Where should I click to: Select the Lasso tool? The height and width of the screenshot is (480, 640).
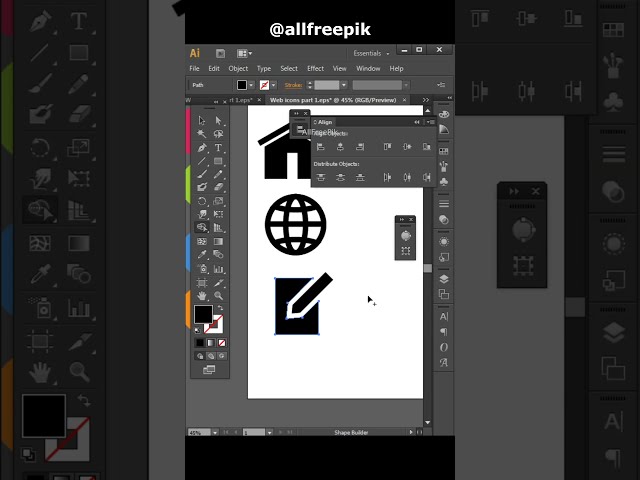pos(218,134)
